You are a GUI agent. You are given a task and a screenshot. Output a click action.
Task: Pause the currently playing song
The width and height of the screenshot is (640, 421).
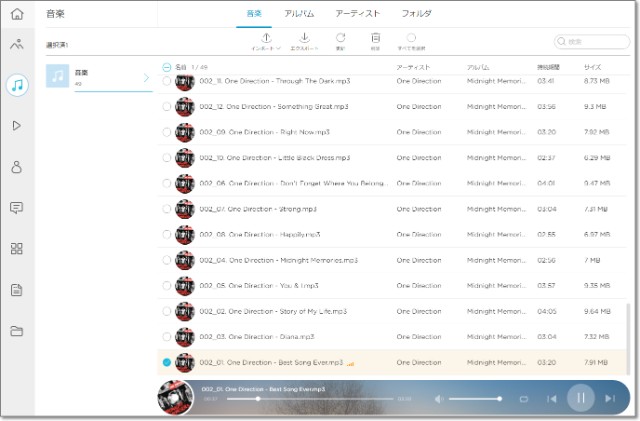pyautogui.click(x=579, y=398)
